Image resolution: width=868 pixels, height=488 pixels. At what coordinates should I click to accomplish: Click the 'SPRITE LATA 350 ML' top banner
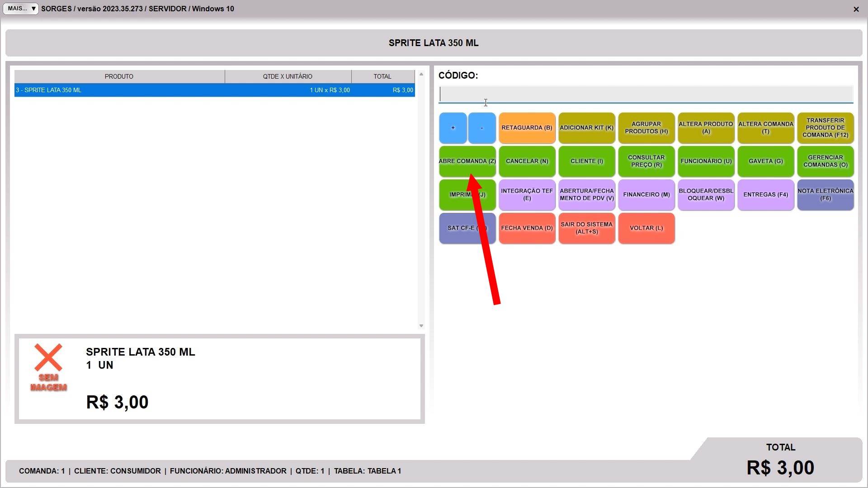tap(434, 43)
